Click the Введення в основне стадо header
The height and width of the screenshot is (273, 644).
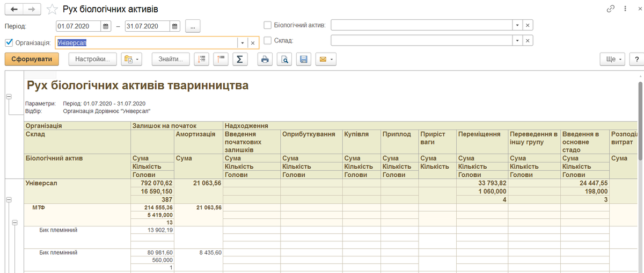(x=585, y=142)
